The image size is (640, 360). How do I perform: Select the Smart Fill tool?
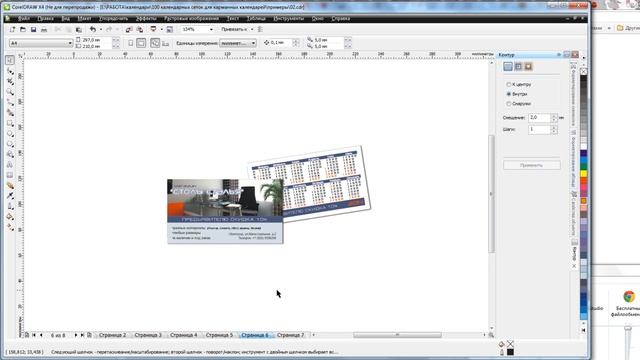coord(10,113)
